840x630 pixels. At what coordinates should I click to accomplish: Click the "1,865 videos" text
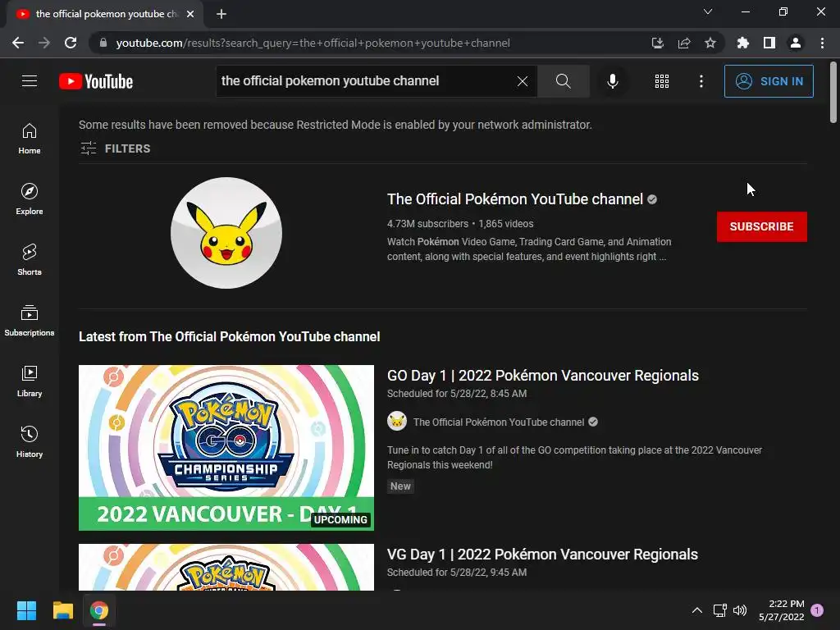point(505,224)
